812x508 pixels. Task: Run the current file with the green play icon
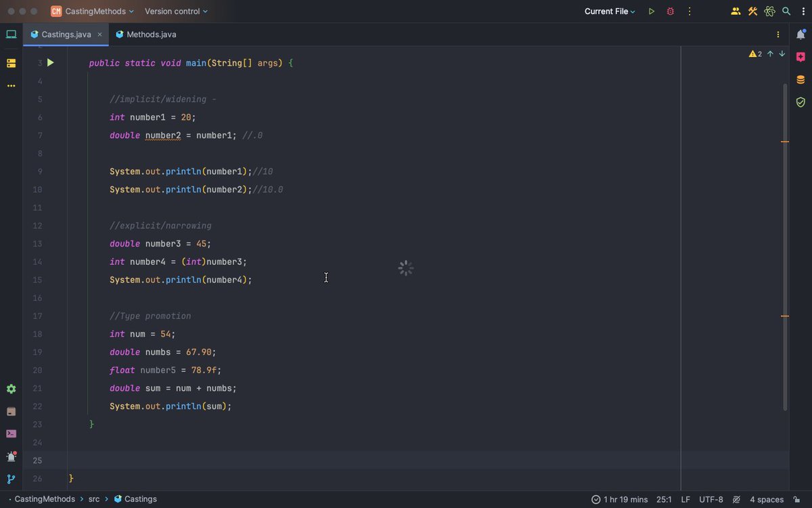tap(652, 12)
